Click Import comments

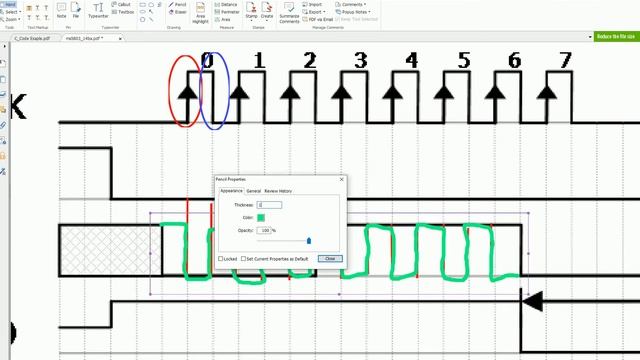(312, 4)
